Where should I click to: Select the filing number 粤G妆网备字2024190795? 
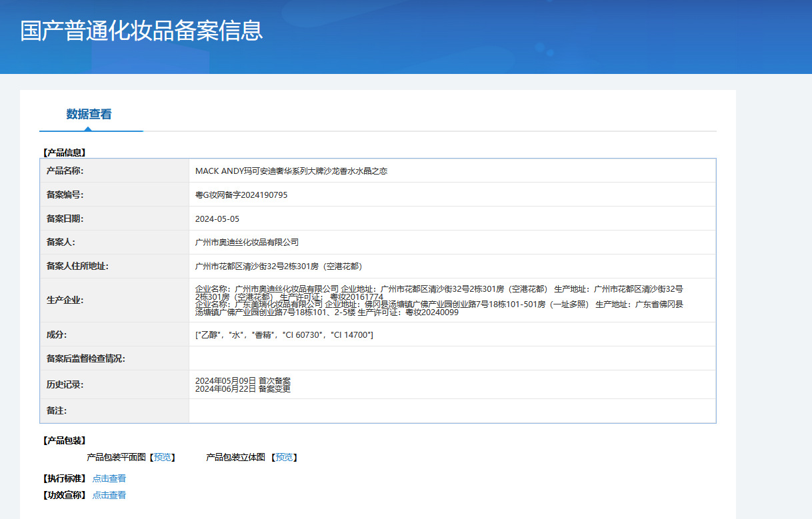(x=241, y=195)
